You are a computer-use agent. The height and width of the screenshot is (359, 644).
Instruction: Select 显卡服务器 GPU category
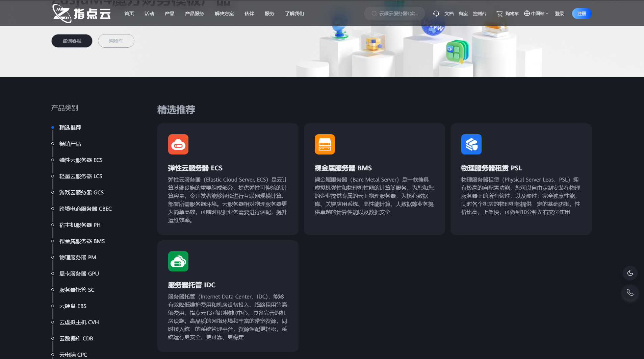pos(79,273)
